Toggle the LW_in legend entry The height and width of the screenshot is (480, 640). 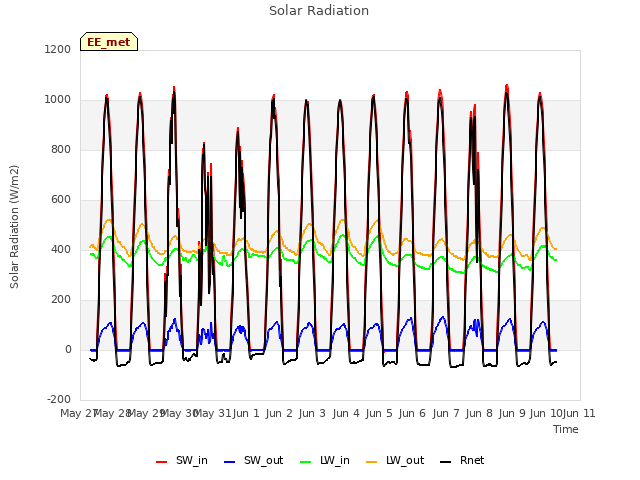(325, 460)
